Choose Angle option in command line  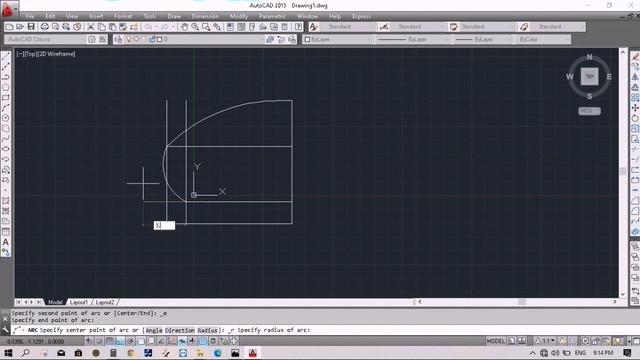[x=154, y=330]
